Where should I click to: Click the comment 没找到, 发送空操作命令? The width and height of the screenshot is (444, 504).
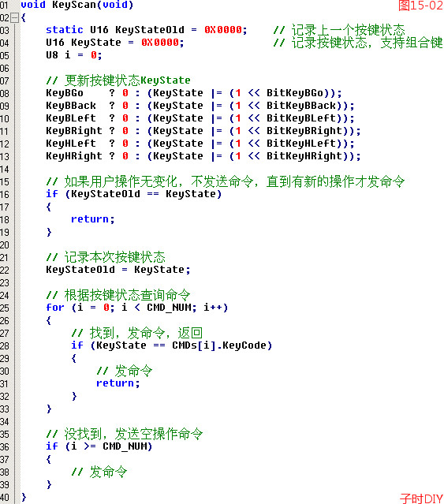point(125,434)
